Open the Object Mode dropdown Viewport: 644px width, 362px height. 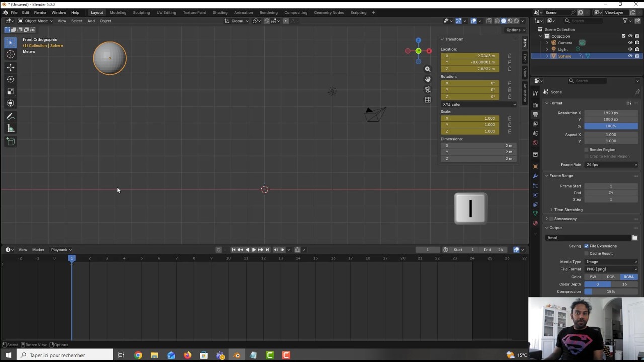click(x=36, y=21)
